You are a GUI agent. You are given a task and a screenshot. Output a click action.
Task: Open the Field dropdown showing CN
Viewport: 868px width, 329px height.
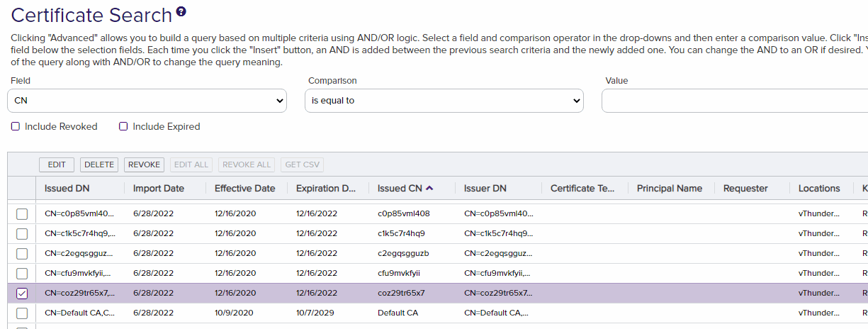147,101
